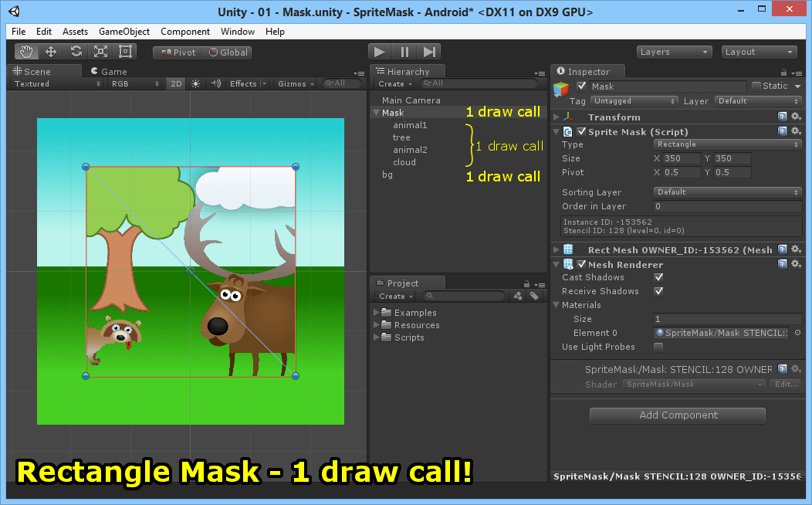
Task: Select animal2 in the Hierarchy
Action: (x=412, y=149)
